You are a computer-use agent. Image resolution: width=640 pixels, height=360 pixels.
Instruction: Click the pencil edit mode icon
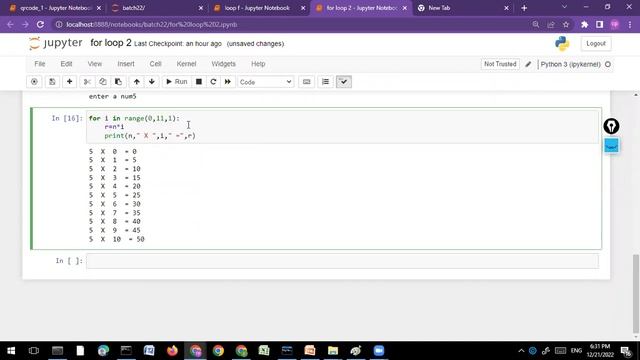(528, 64)
